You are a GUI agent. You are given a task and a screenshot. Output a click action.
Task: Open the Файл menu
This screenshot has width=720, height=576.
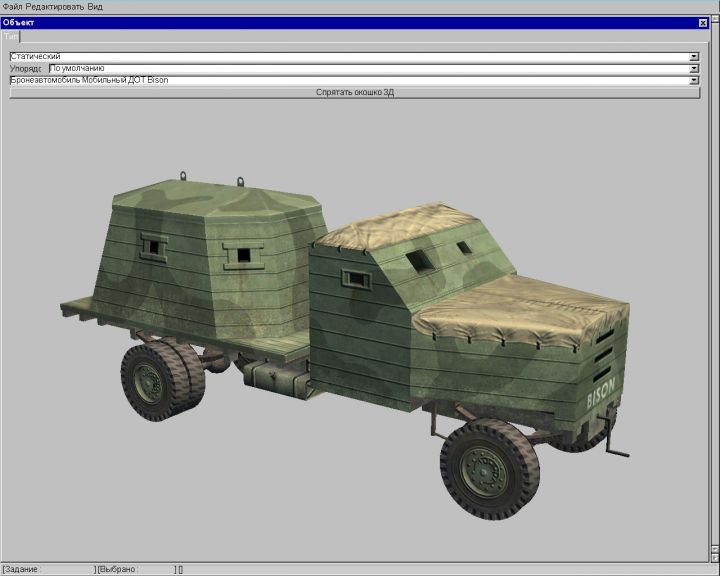pyautogui.click(x=12, y=6)
